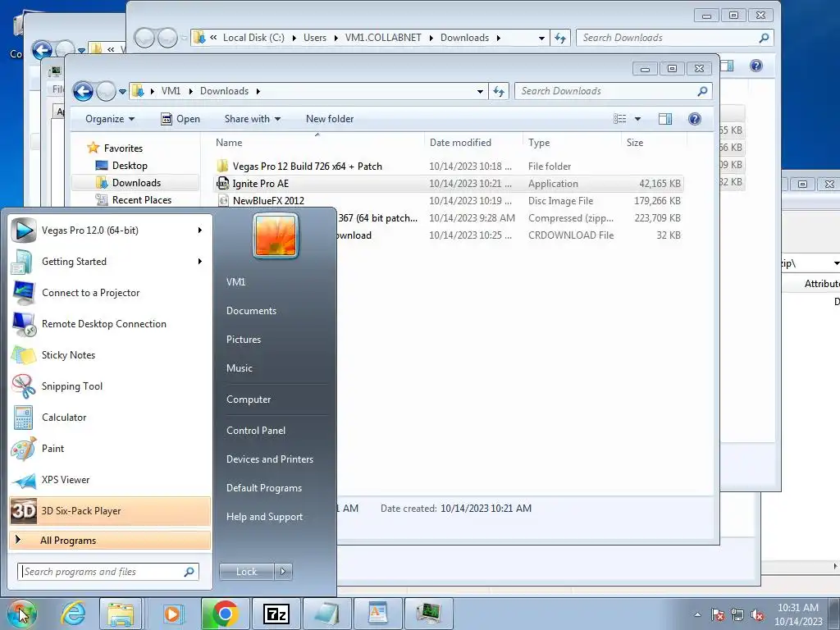Click the Lock button
Viewport: 840px width, 630px height.
click(246, 572)
